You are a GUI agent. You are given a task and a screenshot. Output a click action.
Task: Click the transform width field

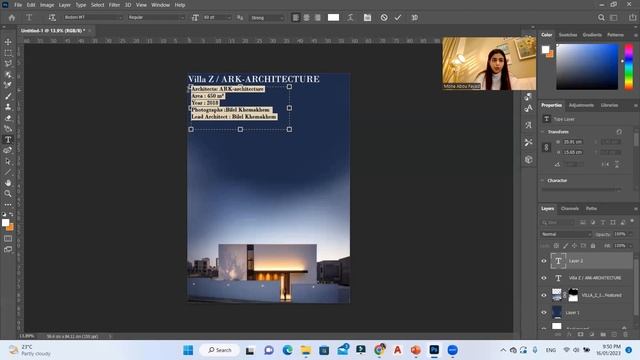pos(573,142)
